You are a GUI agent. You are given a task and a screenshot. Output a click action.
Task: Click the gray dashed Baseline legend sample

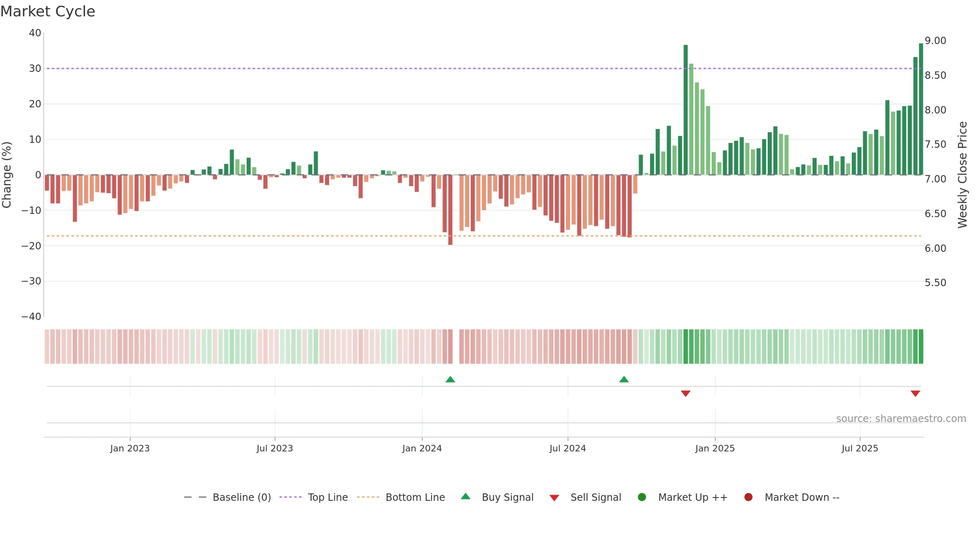(195, 497)
